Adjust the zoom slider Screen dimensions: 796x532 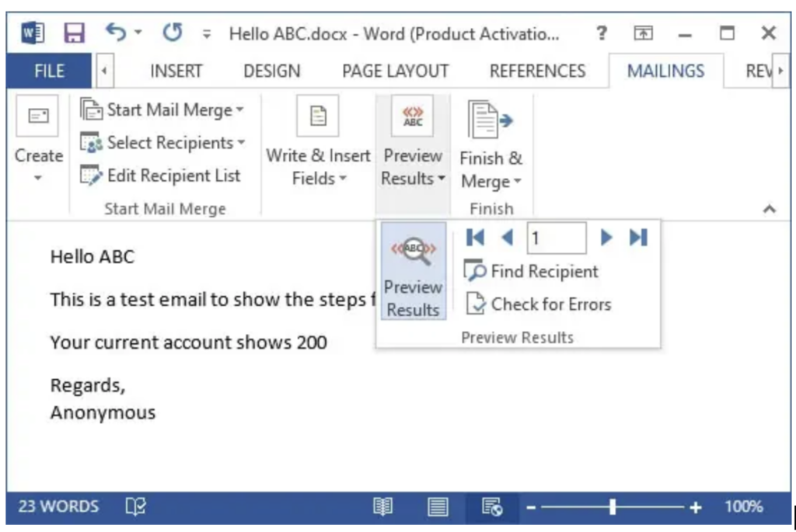pos(613,506)
